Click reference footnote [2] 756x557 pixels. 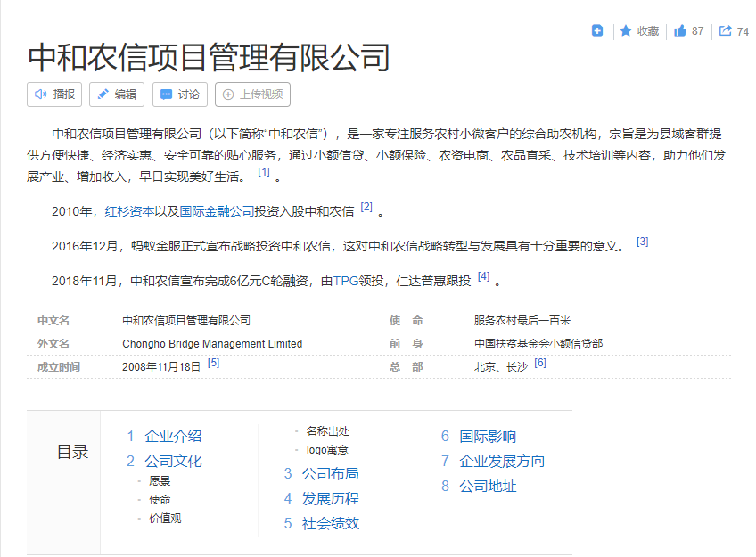click(x=366, y=207)
